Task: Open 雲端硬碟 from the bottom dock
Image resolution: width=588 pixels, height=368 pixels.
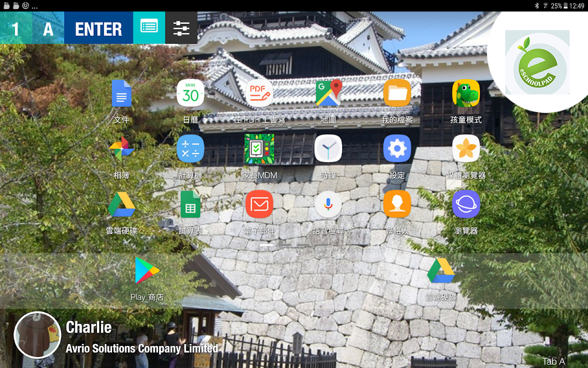Action: (441, 270)
